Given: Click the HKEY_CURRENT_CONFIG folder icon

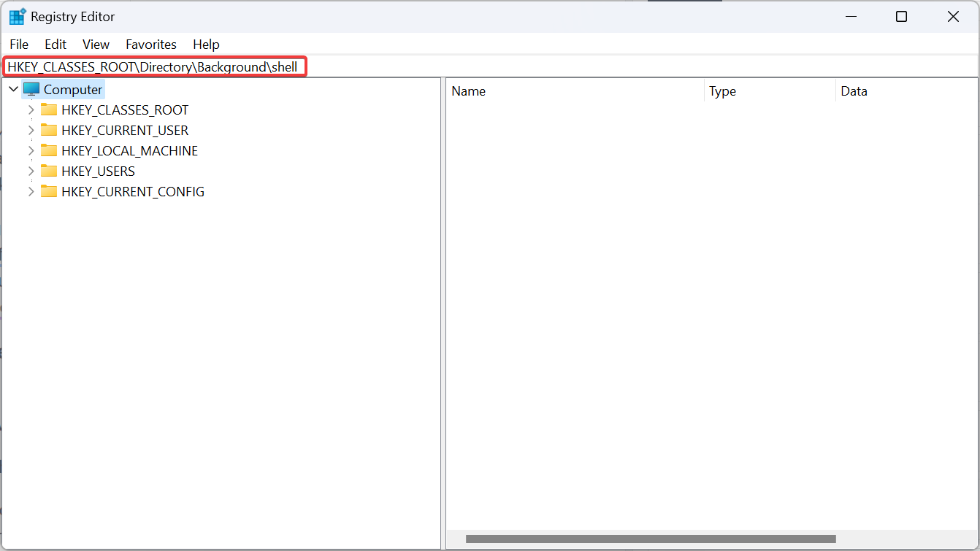Looking at the screenshot, I should click(x=49, y=192).
